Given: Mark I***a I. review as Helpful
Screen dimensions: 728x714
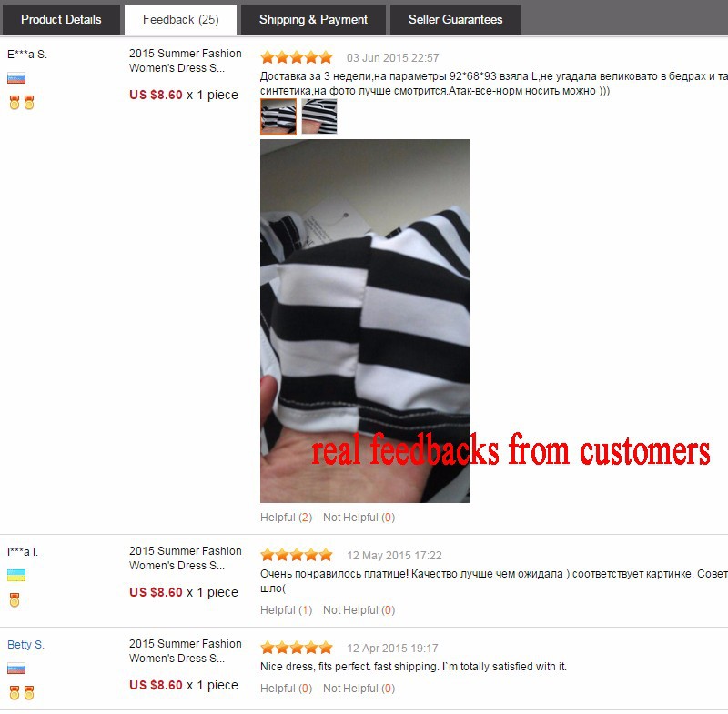Looking at the screenshot, I should (x=286, y=610).
